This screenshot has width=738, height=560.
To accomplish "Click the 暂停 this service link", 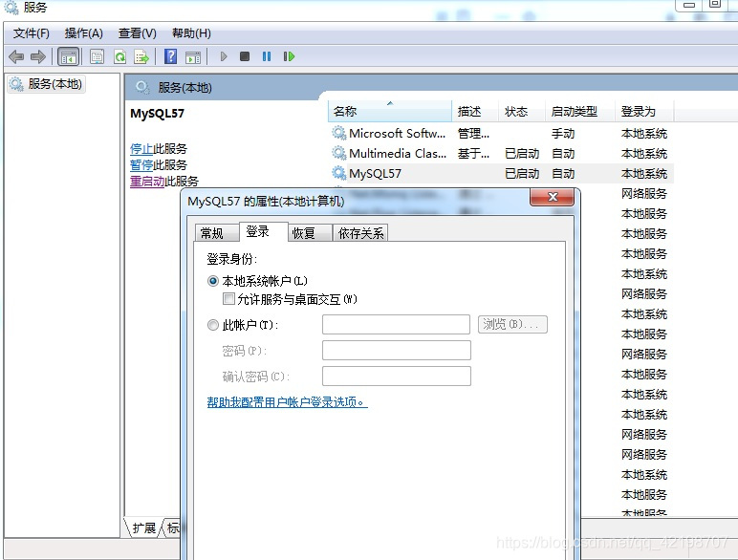I will pyautogui.click(x=141, y=165).
